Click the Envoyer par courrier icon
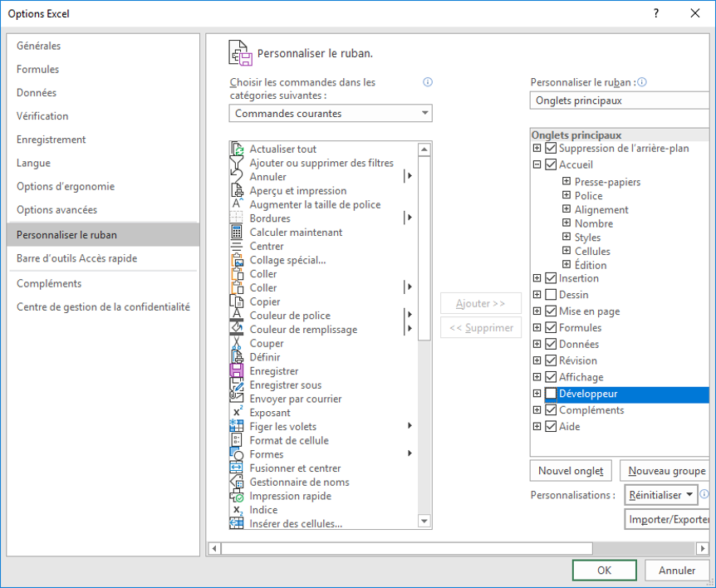This screenshot has width=716, height=588. (x=237, y=399)
